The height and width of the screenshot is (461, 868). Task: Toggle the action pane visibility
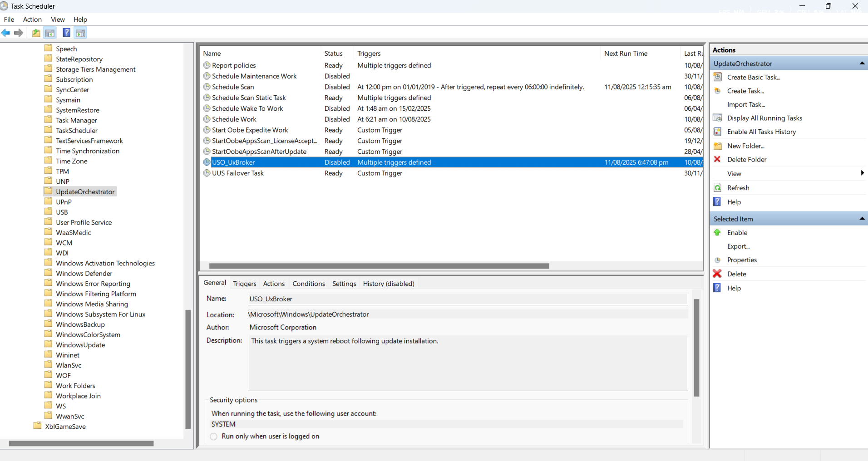tap(81, 33)
